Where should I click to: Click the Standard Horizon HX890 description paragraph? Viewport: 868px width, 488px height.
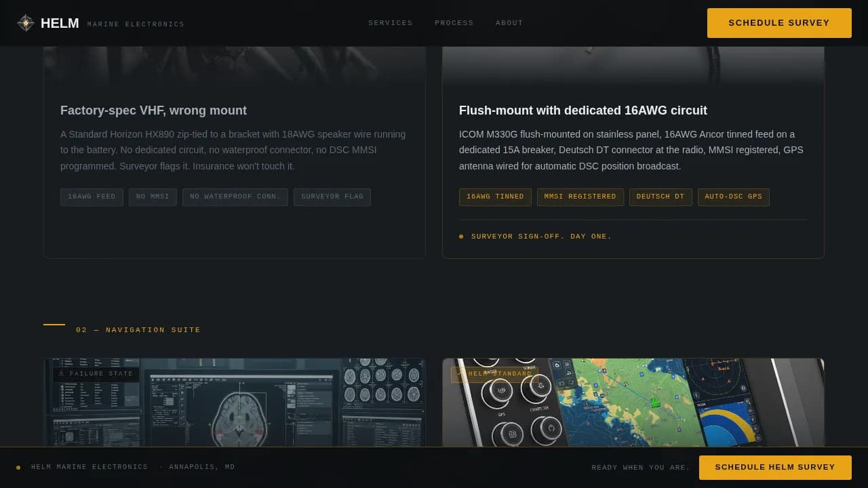pyautogui.click(x=233, y=150)
